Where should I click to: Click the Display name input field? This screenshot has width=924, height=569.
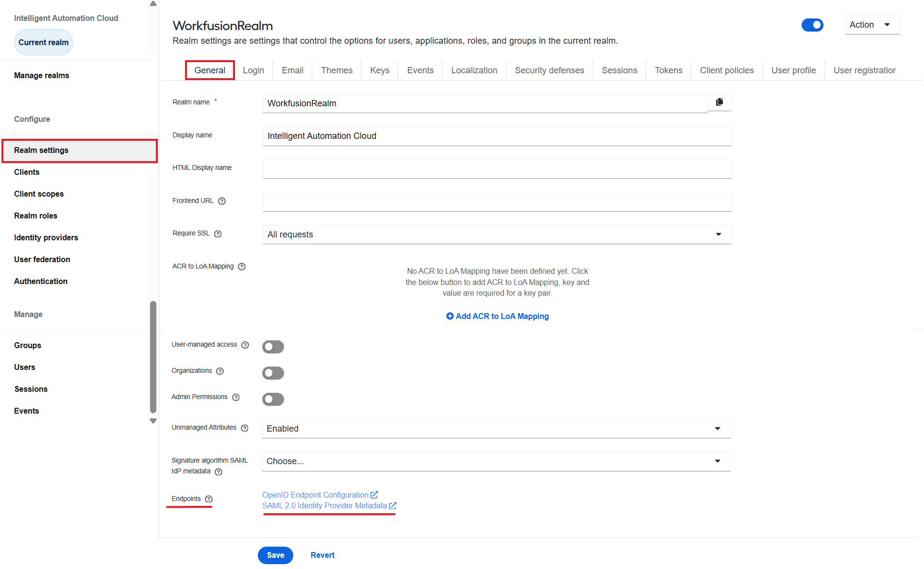pos(497,136)
